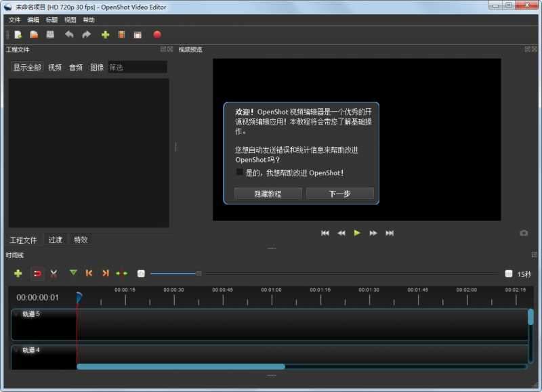The height and width of the screenshot is (392, 542).
Task: Filter project files by 音频
Action: [75, 66]
